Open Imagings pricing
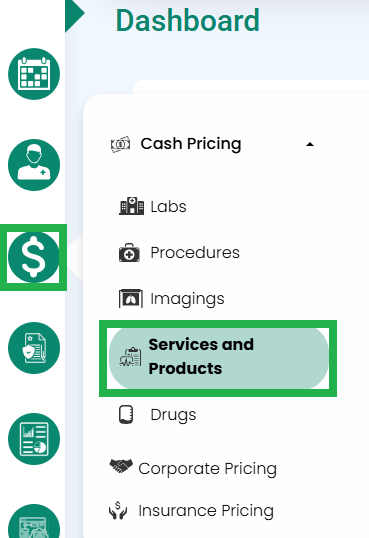This screenshot has height=538, width=369. point(187,299)
